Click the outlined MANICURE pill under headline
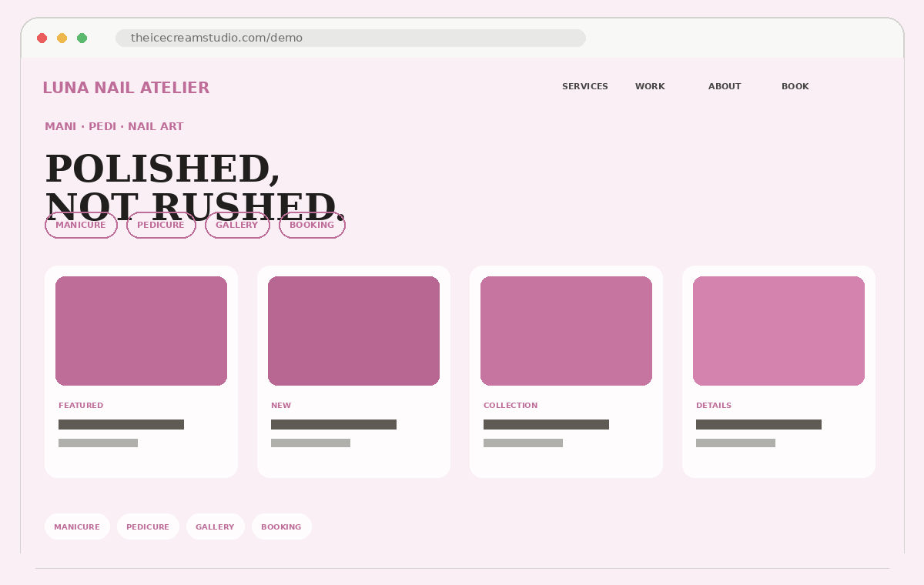Image resolution: width=924 pixels, height=585 pixels. (x=81, y=226)
